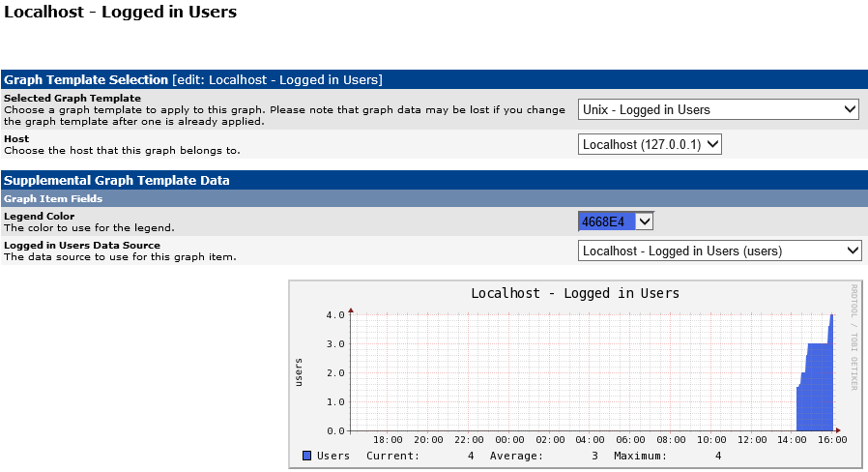This screenshot has width=868, height=472.
Task: Click the page heading Localhost - Logged in Users
Action: pyautogui.click(x=121, y=13)
